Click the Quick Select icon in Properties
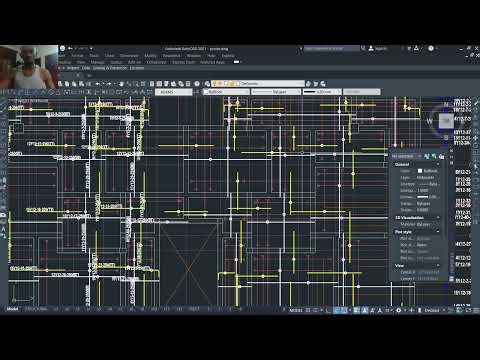Viewport: 480px width, 360px height. click(x=442, y=156)
